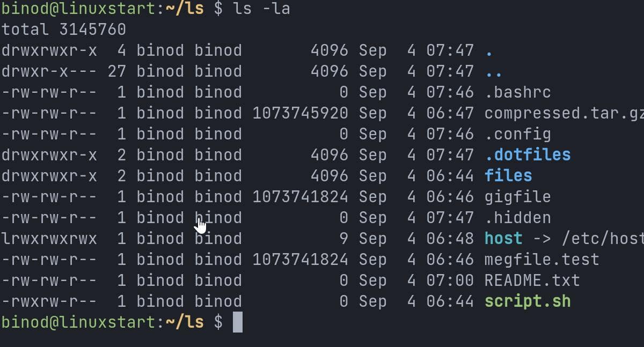644x347 pixels.
Task: Click the host symlink name
Action: pyautogui.click(x=503, y=239)
